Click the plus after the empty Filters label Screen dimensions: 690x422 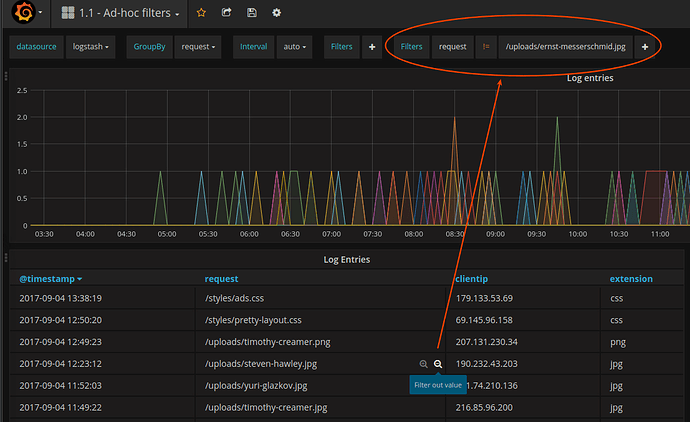click(372, 47)
